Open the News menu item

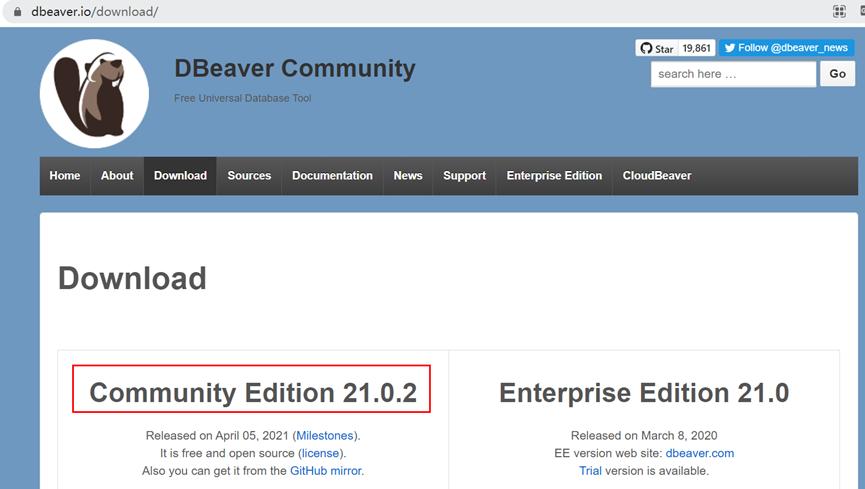coord(408,176)
